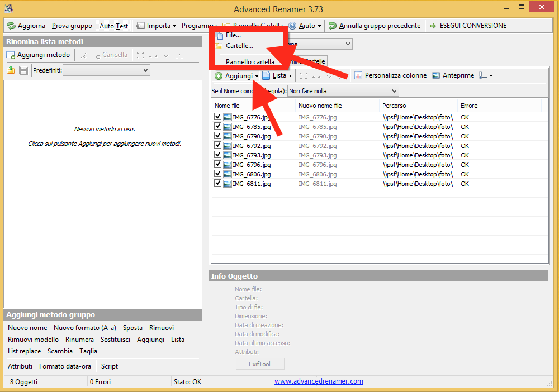The height and width of the screenshot is (392, 559).
Task: Open the Non fare nulla dropdown
Action: 343,91
